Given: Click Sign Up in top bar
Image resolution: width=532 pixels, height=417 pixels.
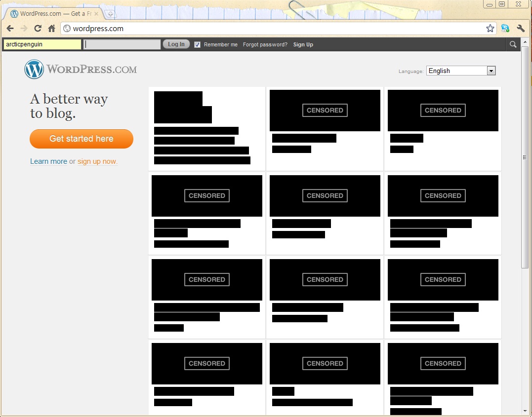Looking at the screenshot, I should pyautogui.click(x=303, y=44).
